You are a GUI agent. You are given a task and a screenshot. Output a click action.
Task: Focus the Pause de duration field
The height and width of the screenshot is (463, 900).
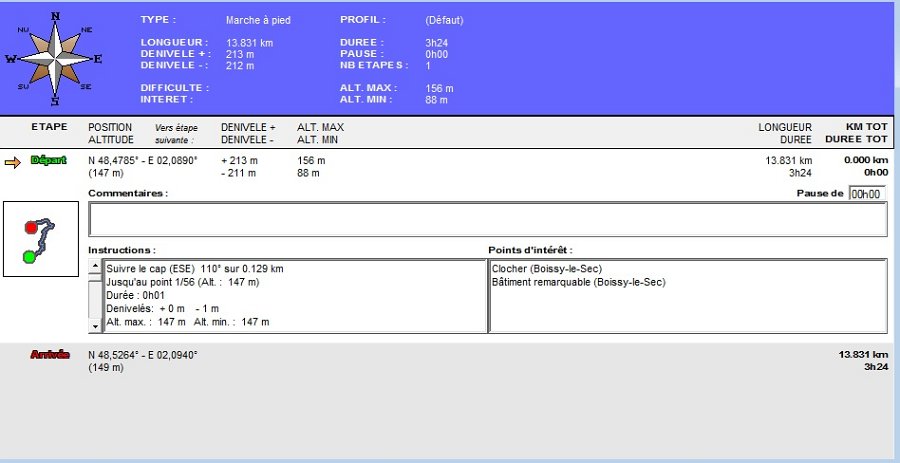[x=866, y=194]
